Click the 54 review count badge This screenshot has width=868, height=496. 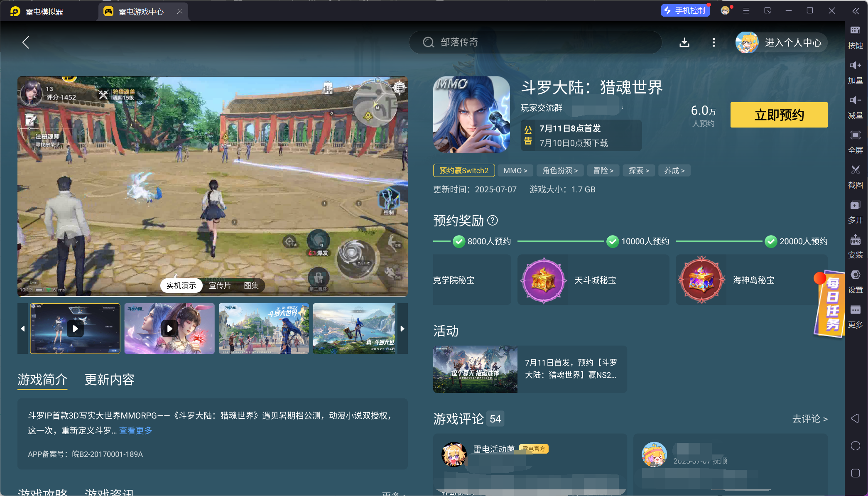point(495,419)
